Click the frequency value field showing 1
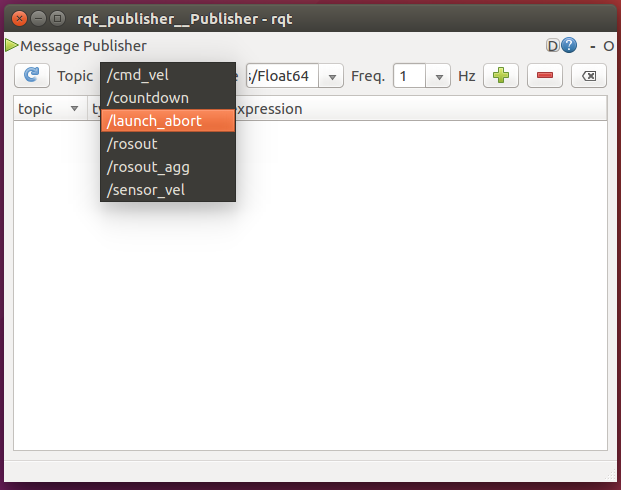The image size is (621, 490). pyautogui.click(x=410, y=76)
